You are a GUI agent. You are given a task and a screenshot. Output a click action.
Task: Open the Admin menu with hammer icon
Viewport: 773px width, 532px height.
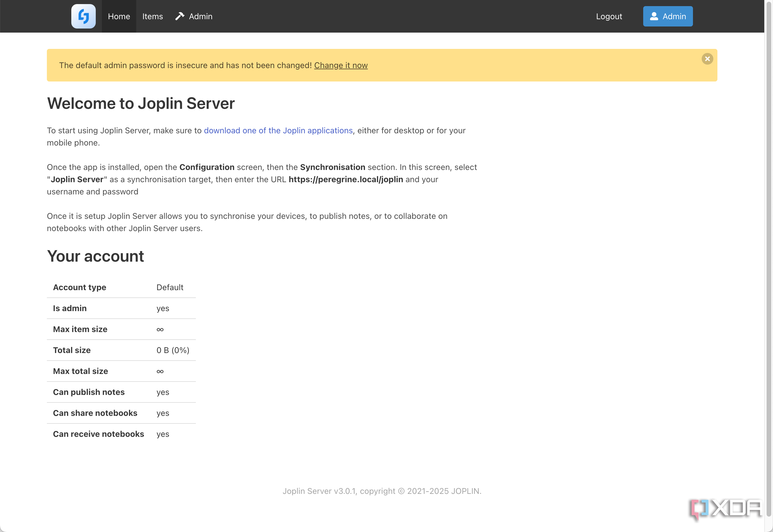click(194, 16)
